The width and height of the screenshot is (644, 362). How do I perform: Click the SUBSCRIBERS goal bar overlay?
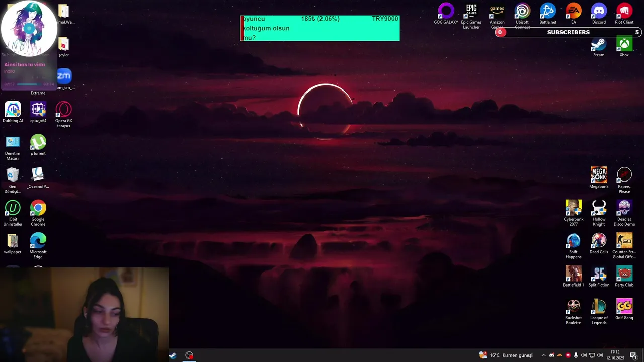[568, 32]
